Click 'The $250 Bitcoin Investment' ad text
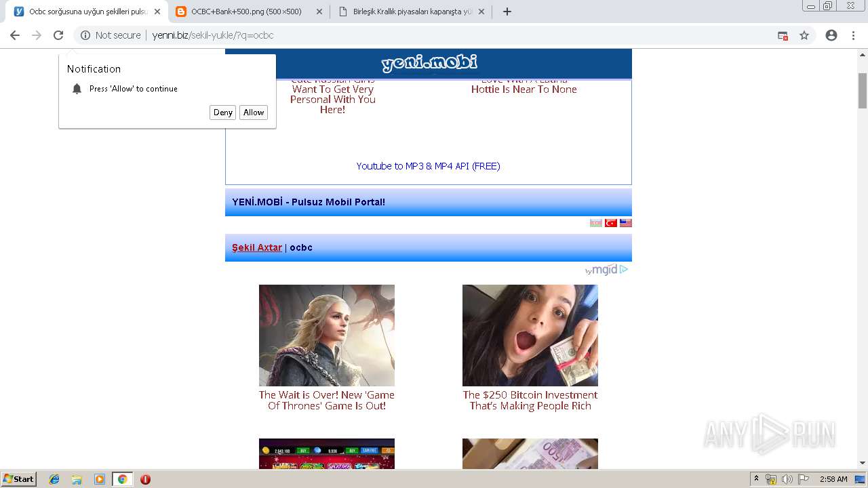This screenshot has width=868, height=488. (x=530, y=401)
